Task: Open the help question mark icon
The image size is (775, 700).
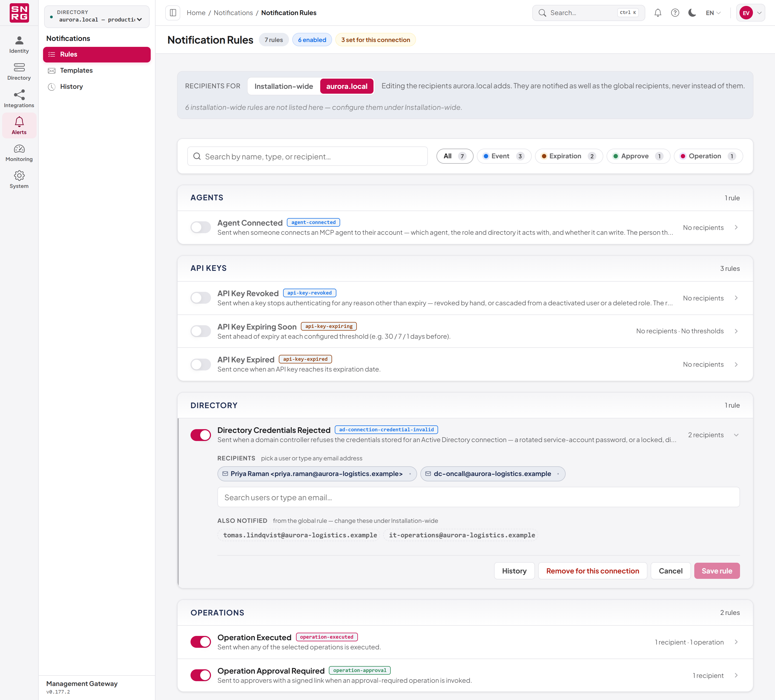Action: [675, 13]
